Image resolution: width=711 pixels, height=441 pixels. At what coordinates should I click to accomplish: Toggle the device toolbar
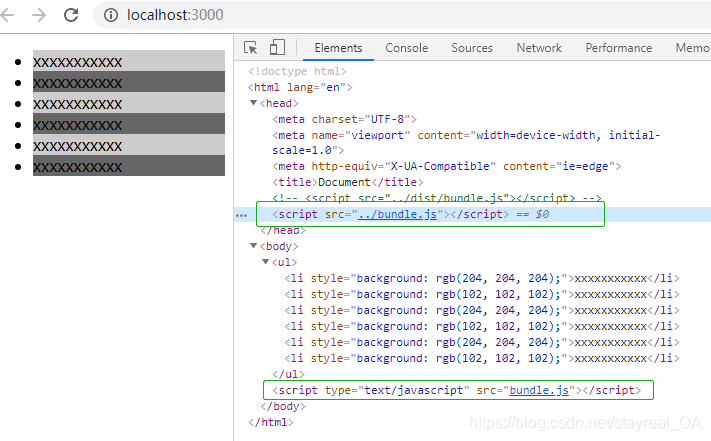[277, 47]
